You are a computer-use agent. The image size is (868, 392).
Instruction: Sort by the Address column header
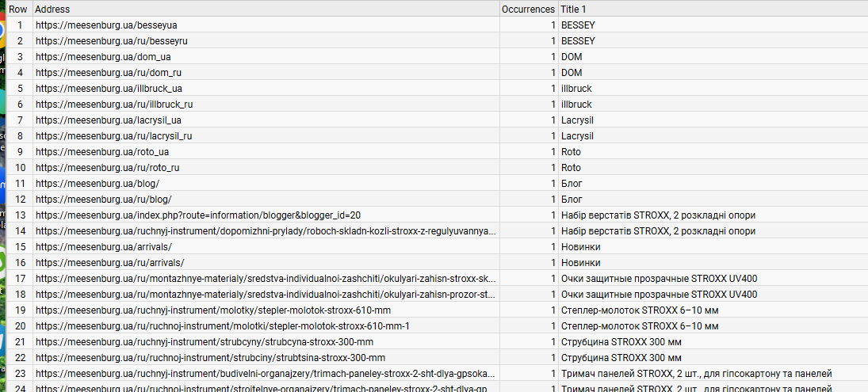coord(266,10)
